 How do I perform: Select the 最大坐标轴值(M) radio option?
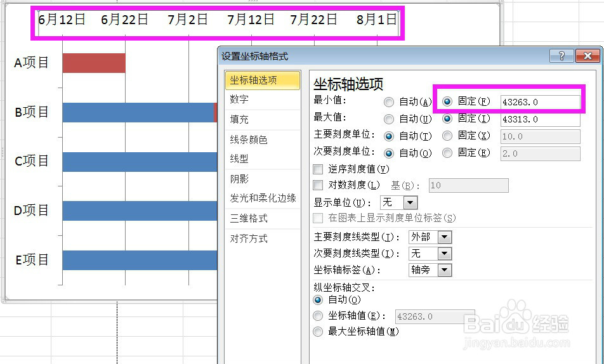tap(318, 332)
